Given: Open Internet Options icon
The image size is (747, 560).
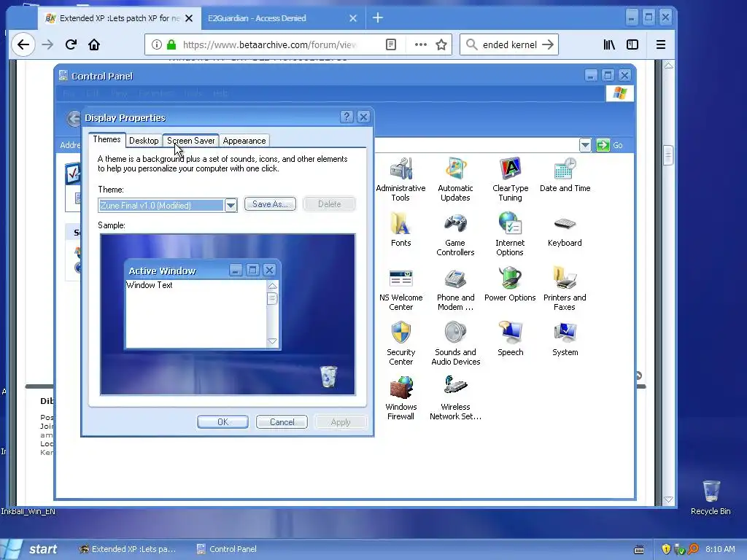Looking at the screenshot, I should point(510,234).
